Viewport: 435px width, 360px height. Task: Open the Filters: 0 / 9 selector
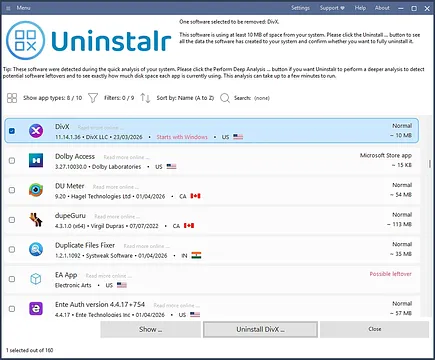click(119, 98)
